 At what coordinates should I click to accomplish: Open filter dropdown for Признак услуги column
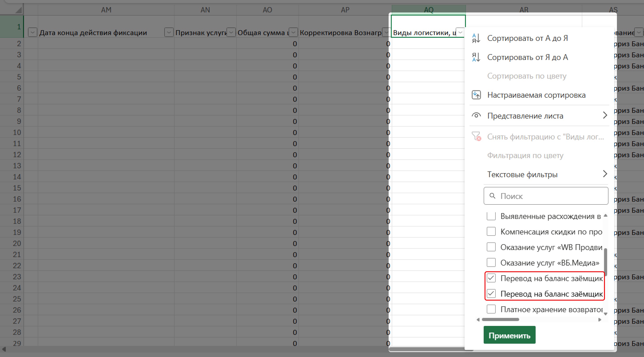[231, 32]
